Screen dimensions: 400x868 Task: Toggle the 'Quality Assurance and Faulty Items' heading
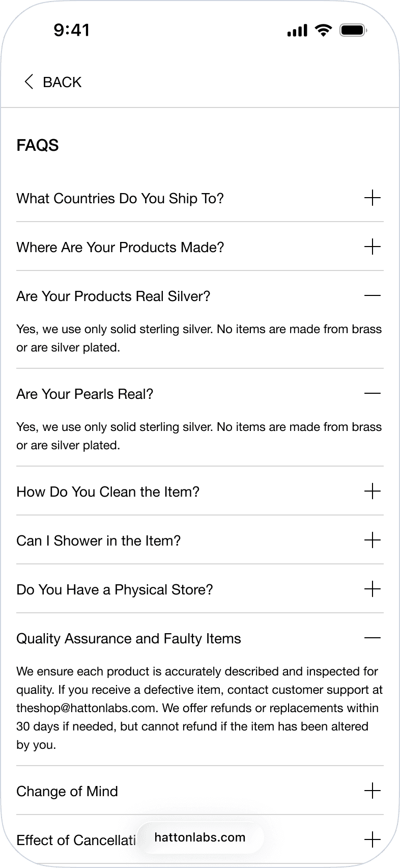click(129, 638)
